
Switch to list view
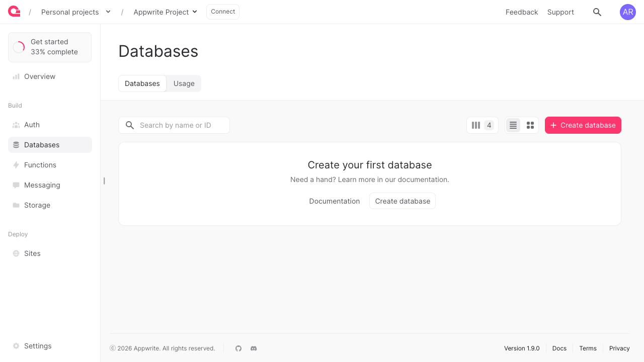click(x=513, y=125)
